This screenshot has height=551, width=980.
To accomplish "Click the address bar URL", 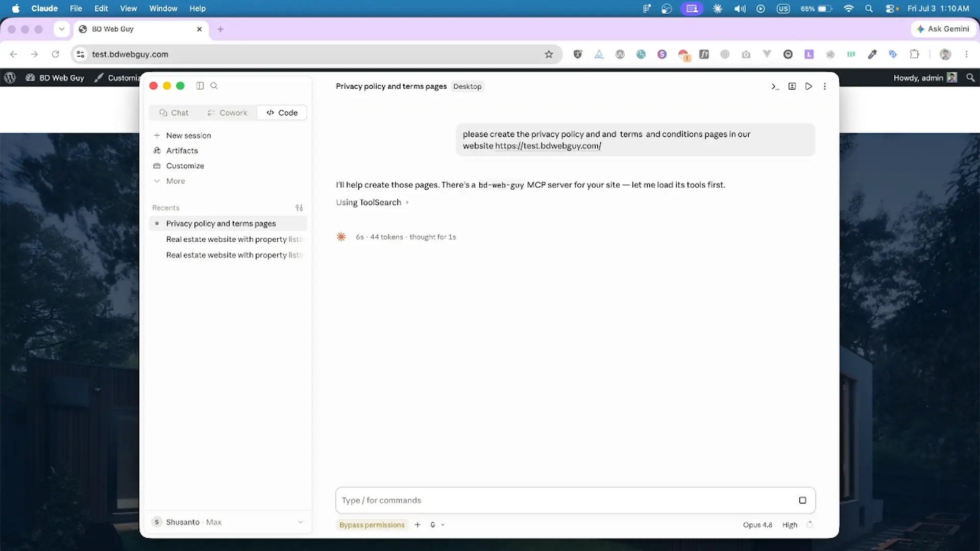I will tap(130, 54).
